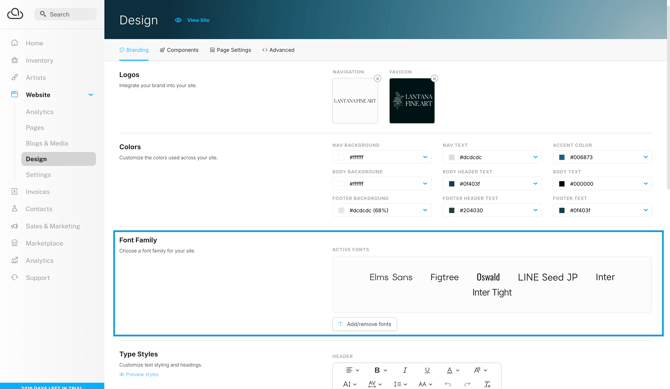Open the Nav Background color dropdown
This screenshot has width=670, height=389.
click(382, 157)
